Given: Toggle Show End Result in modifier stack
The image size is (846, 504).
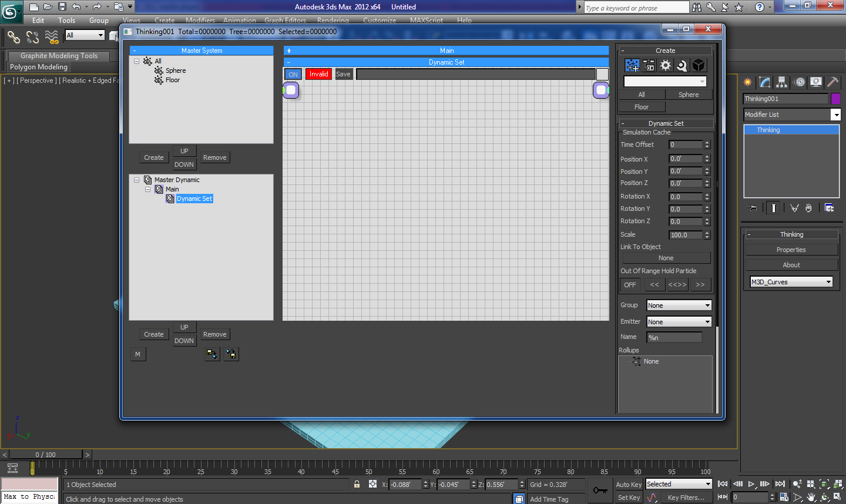Looking at the screenshot, I should tap(773, 208).
